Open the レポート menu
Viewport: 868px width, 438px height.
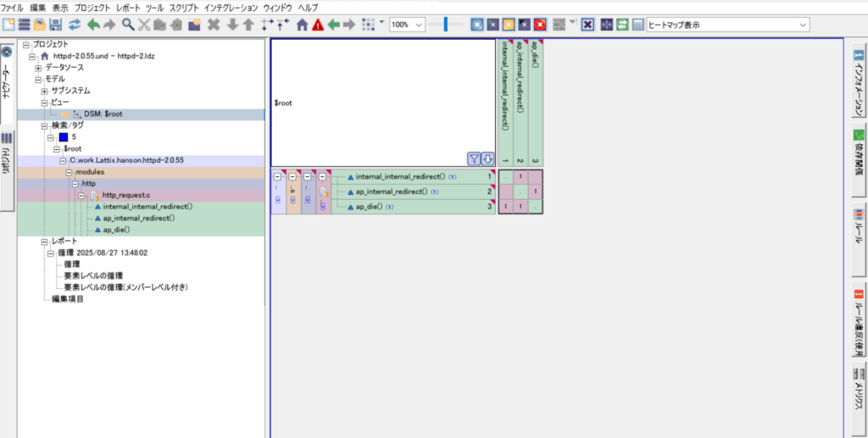(127, 7)
